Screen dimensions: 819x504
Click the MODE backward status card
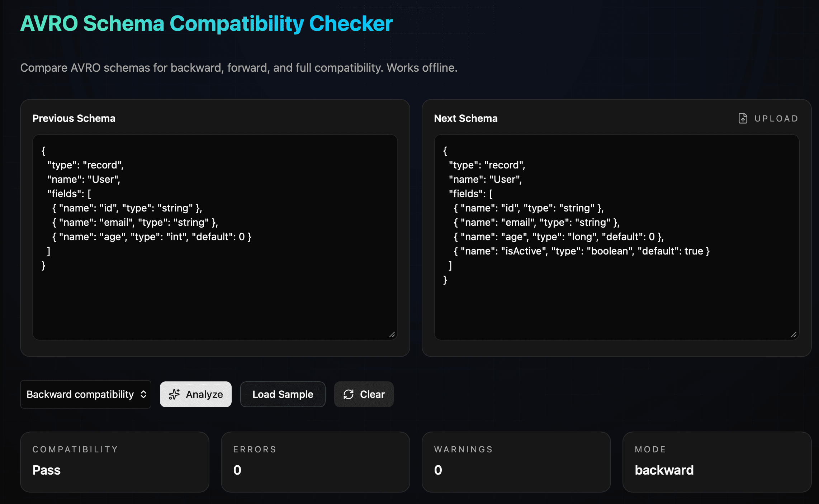point(717,462)
